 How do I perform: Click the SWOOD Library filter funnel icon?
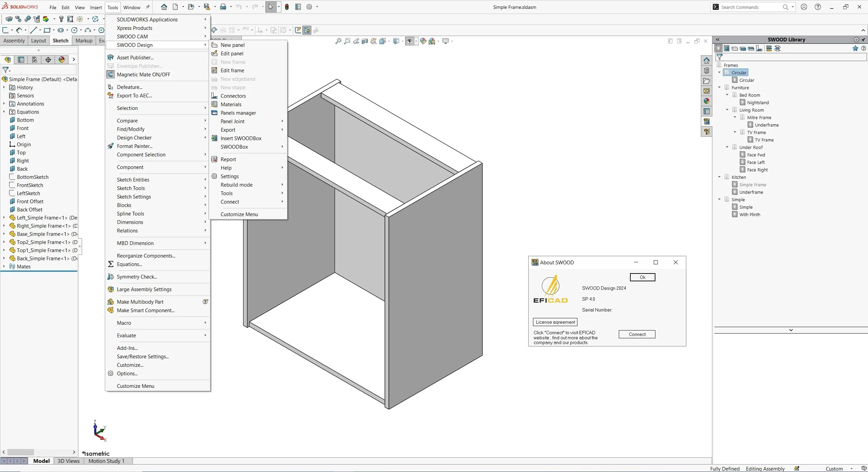pos(720,57)
